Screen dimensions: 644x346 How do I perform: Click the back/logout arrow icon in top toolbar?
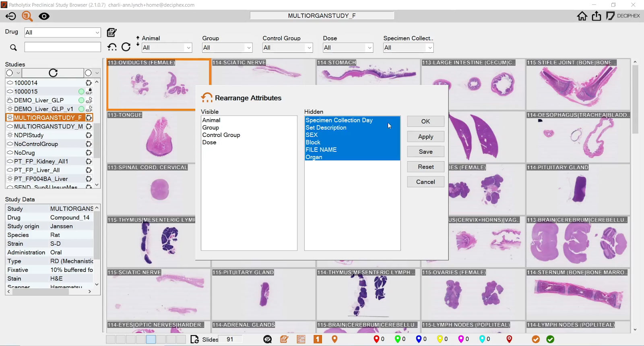[x=11, y=16]
